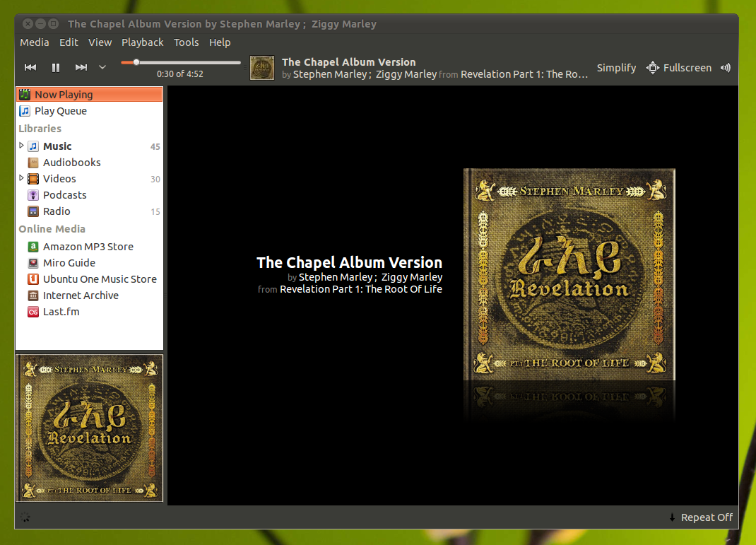Click the small album cover in header
Screen dimensions: 756x545
point(262,68)
